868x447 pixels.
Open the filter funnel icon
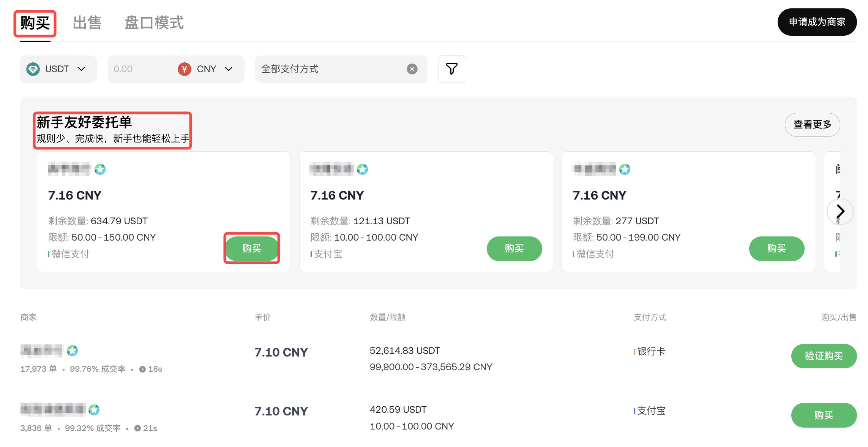[451, 69]
